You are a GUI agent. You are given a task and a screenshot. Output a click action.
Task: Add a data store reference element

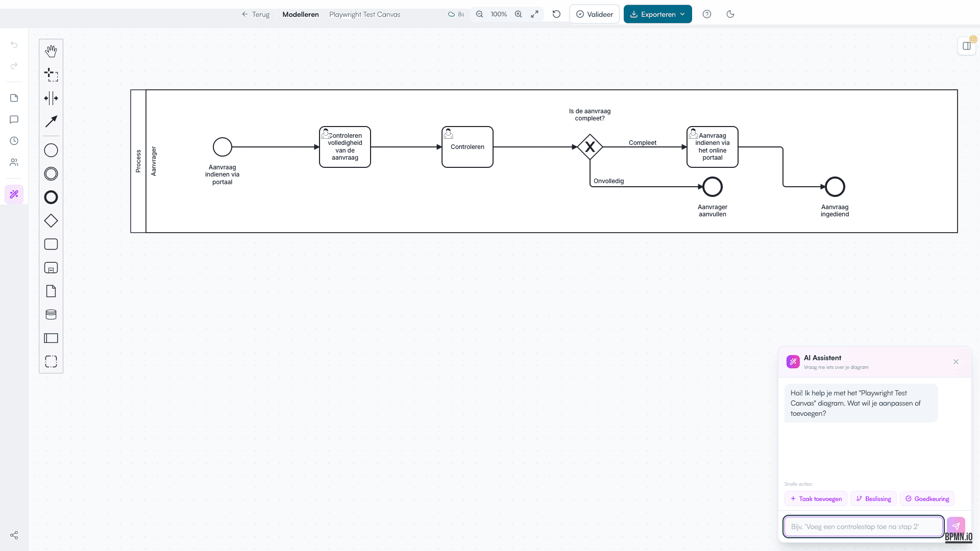[x=51, y=315]
